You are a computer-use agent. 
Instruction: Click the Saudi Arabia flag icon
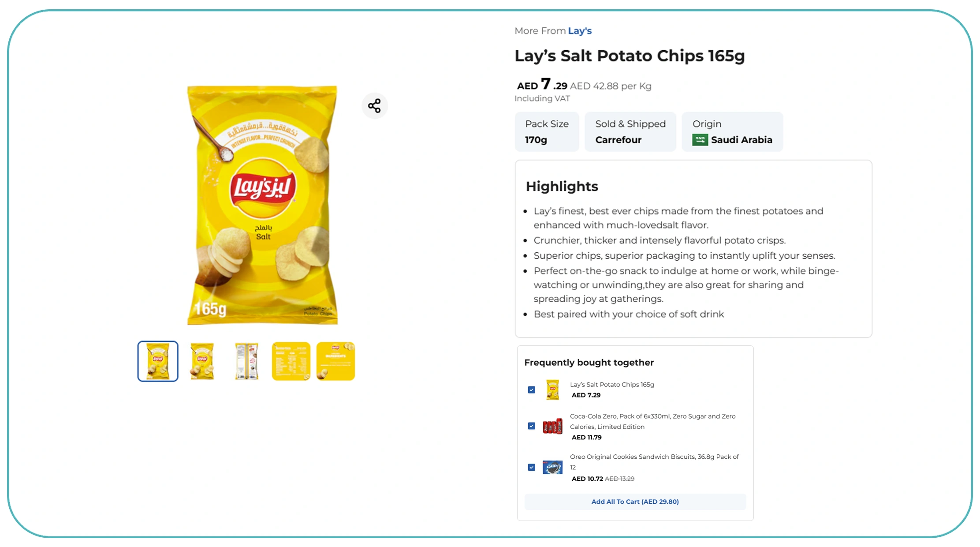pyautogui.click(x=700, y=139)
